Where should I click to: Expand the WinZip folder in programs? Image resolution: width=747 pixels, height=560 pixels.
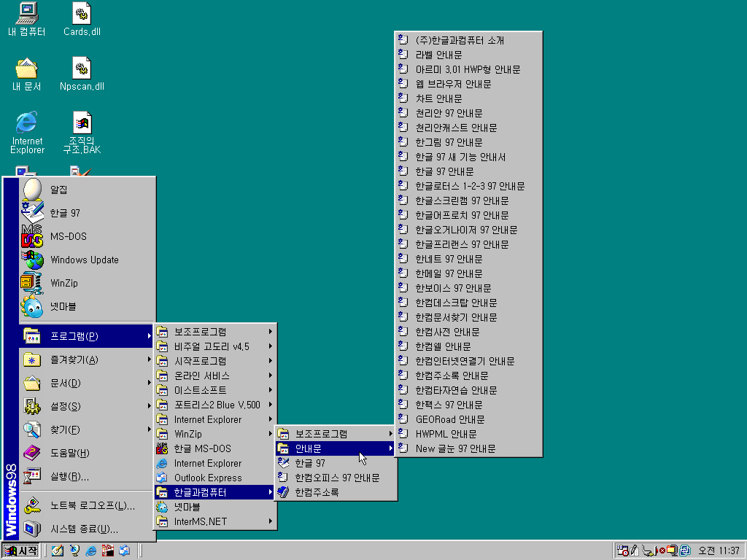(x=215, y=434)
